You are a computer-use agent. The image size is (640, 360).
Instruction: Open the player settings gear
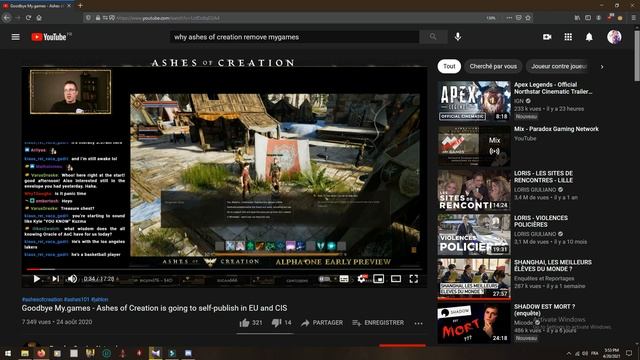tap(362, 279)
